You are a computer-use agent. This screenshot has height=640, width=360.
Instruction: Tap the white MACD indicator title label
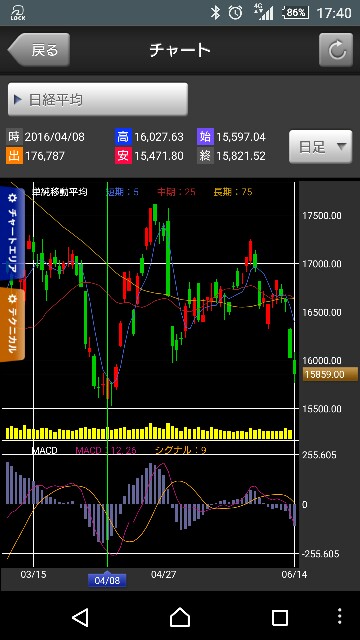click(44, 450)
